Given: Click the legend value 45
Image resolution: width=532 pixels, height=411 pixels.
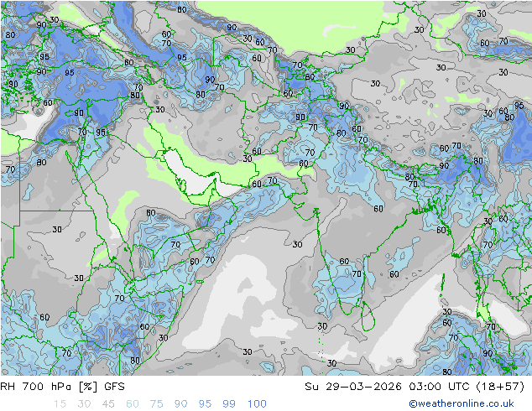Looking at the screenshot, I should 108,404.
